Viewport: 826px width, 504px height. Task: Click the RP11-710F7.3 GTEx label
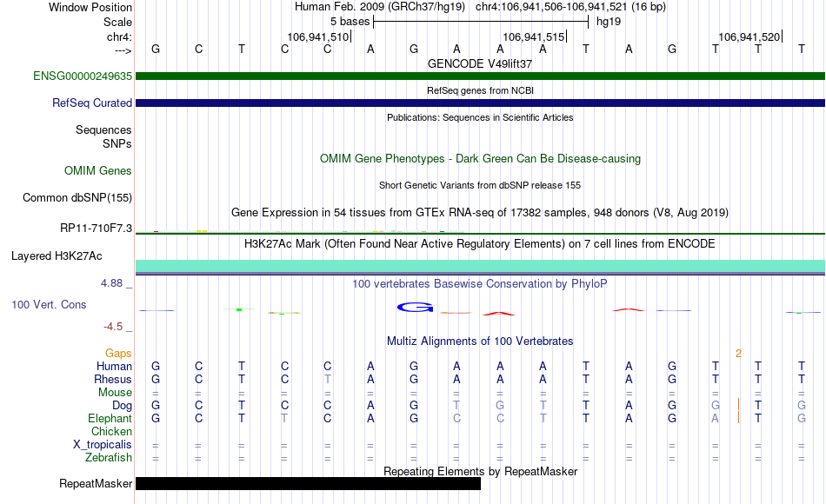click(x=96, y=228)
